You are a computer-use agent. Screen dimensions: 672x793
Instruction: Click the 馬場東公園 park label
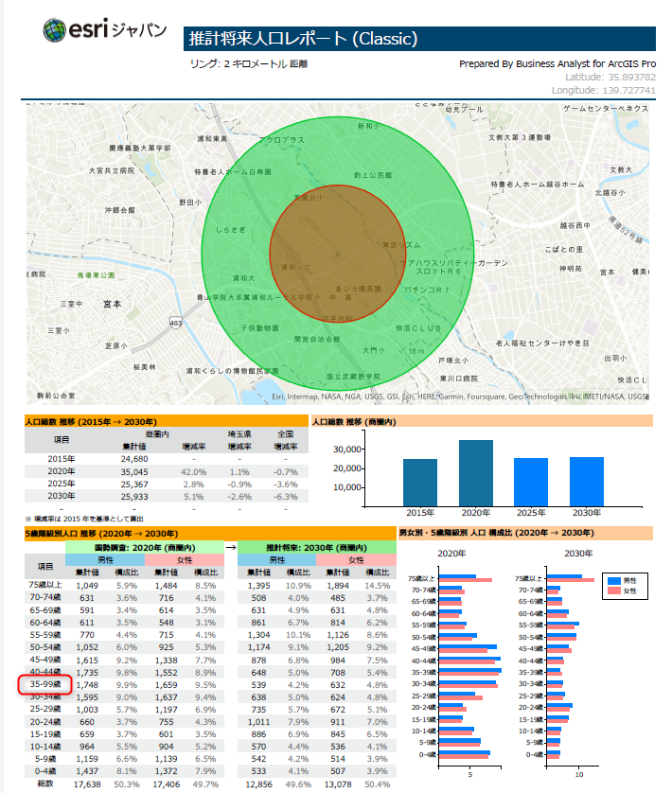click(x=96, y=275)
